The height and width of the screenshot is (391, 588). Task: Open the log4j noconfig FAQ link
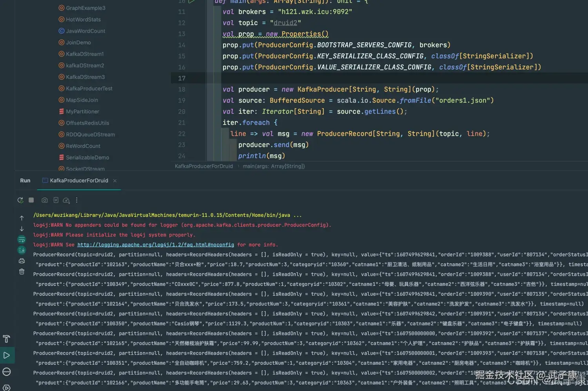156,245
